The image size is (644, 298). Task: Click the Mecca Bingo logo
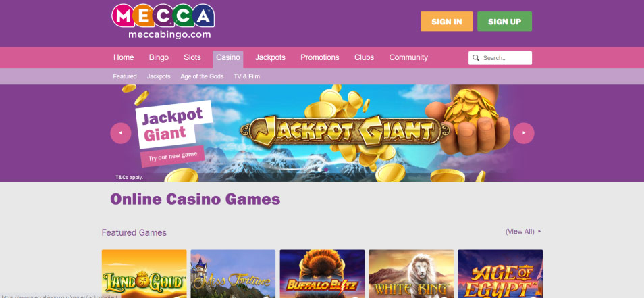163,22
